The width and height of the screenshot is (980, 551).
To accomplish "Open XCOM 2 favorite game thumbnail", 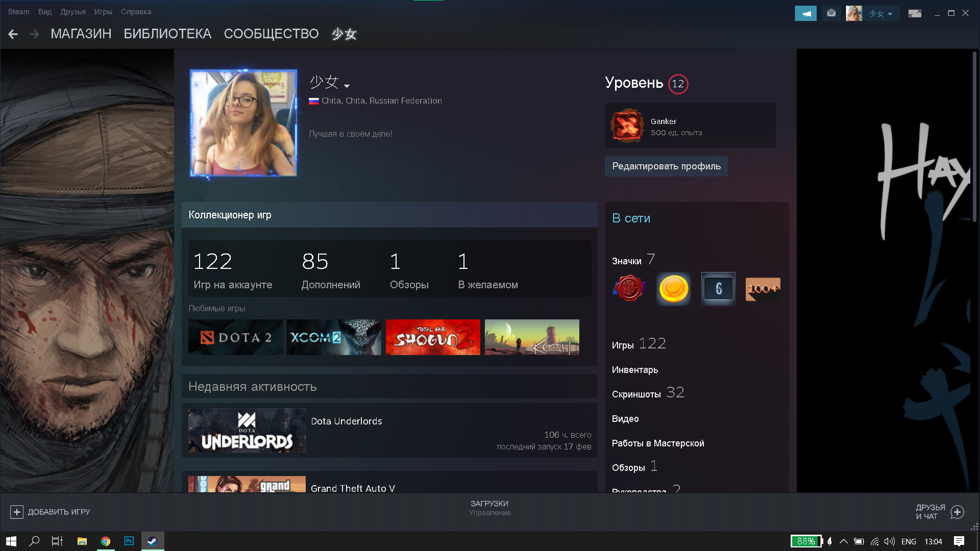I will coord(334,337).
